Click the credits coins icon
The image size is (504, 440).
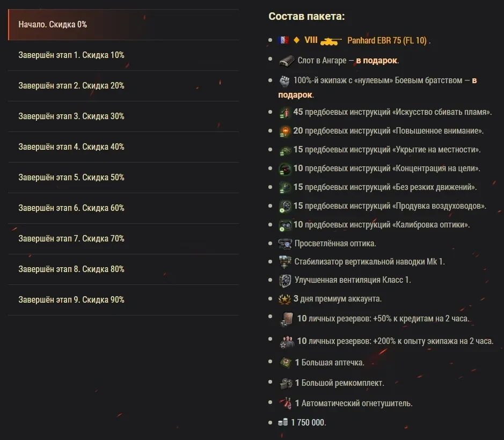[283, 423]
